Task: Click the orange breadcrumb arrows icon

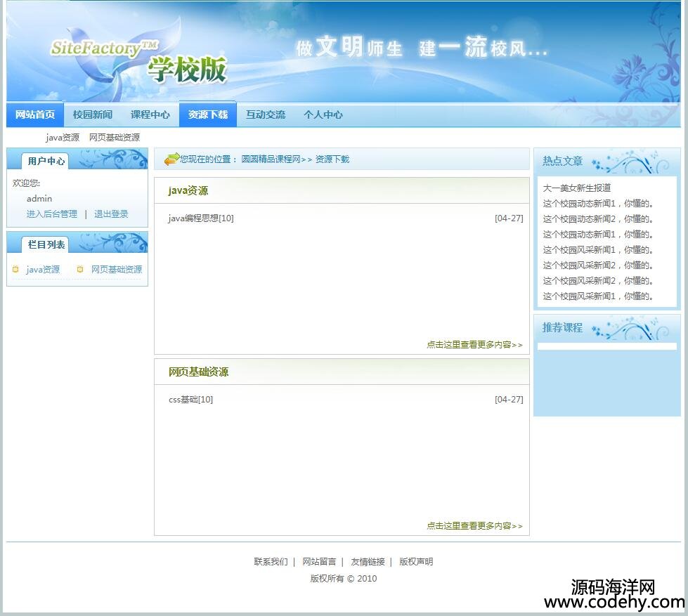Action: pyautogui.click(x=171, y=159)
